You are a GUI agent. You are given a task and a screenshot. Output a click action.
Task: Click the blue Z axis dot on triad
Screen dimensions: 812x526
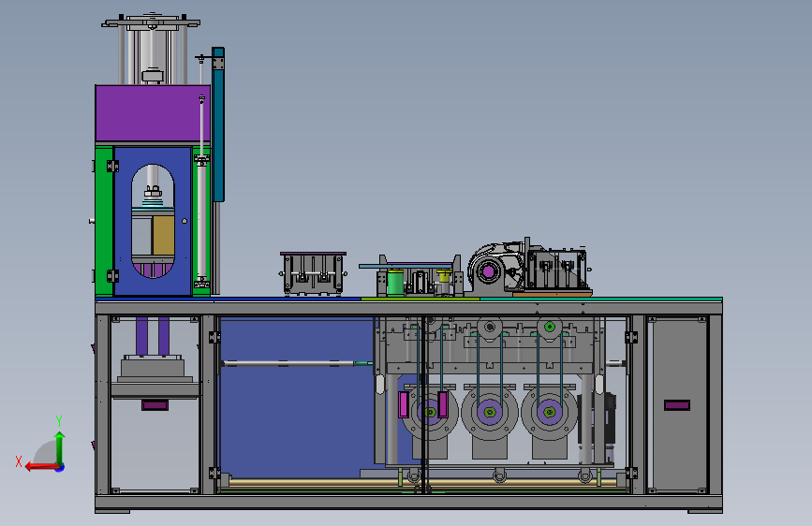[x=60, y=468]
